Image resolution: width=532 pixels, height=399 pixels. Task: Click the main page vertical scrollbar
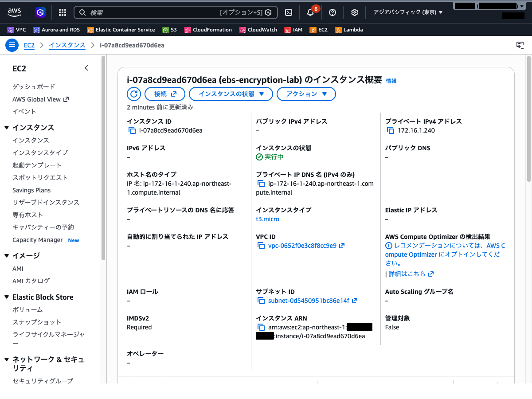(528, 118)
